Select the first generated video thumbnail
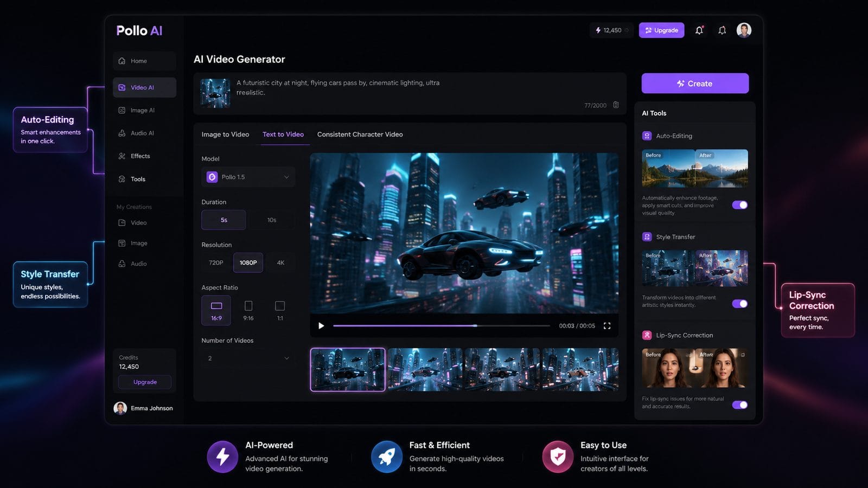 pyautogui.click(x=348, y=370)
